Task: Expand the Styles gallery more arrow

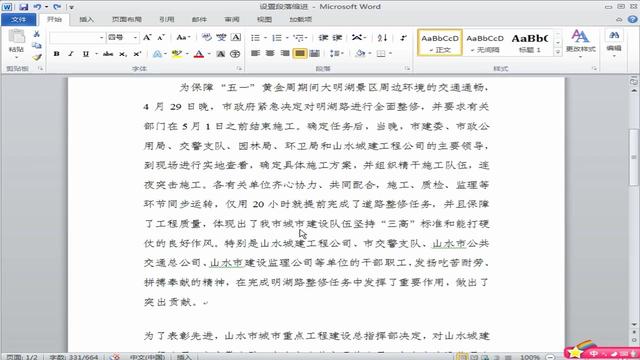Action: click(x=558, y=52)
